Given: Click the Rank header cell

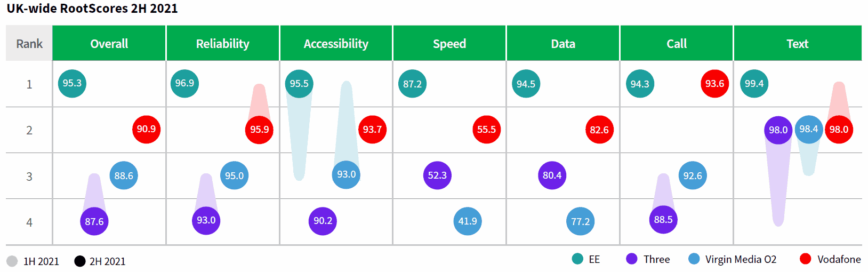Looking at the screenshot, I should click(x=29, y=44).
